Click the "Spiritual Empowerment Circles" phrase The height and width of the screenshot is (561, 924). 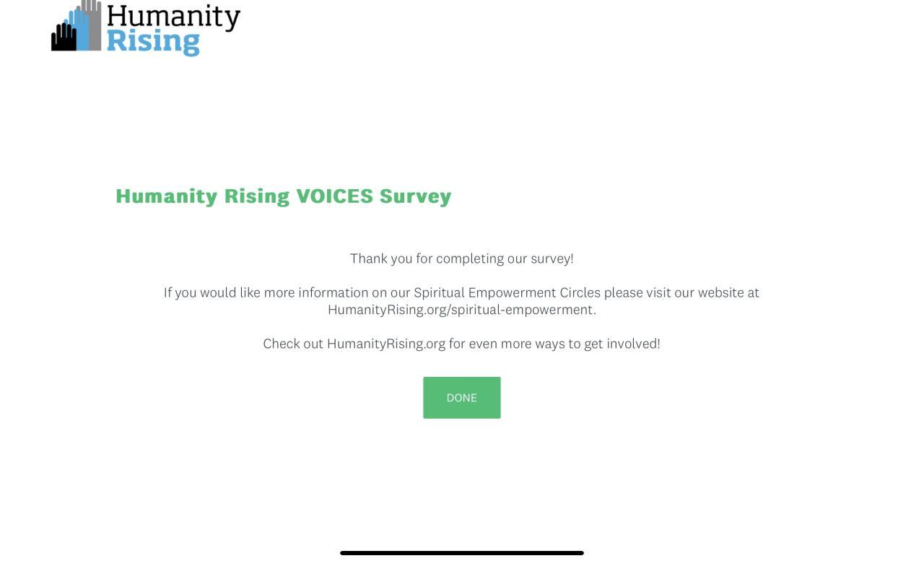[507, 292]
